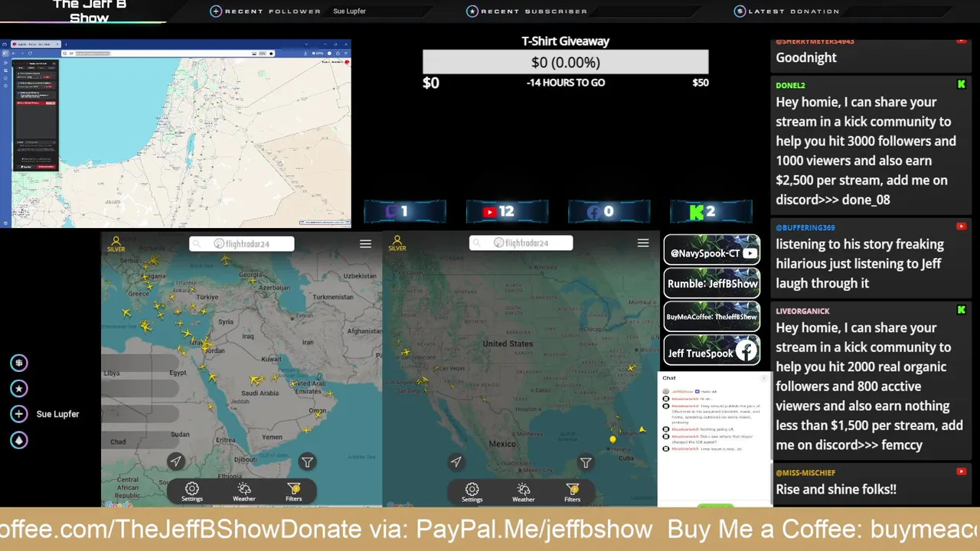
Task: Open Weather on the left flightradar24 map
Action: tap(244, 491)
